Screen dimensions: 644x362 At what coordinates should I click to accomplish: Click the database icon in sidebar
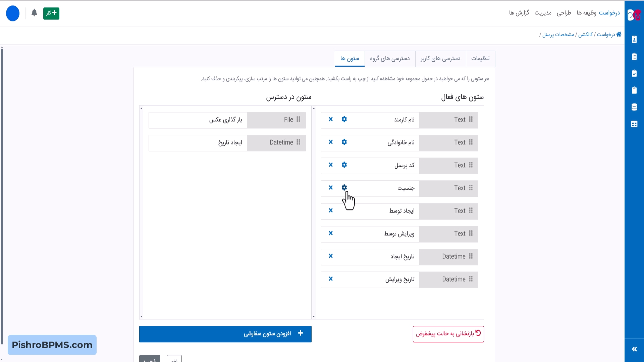634,107
